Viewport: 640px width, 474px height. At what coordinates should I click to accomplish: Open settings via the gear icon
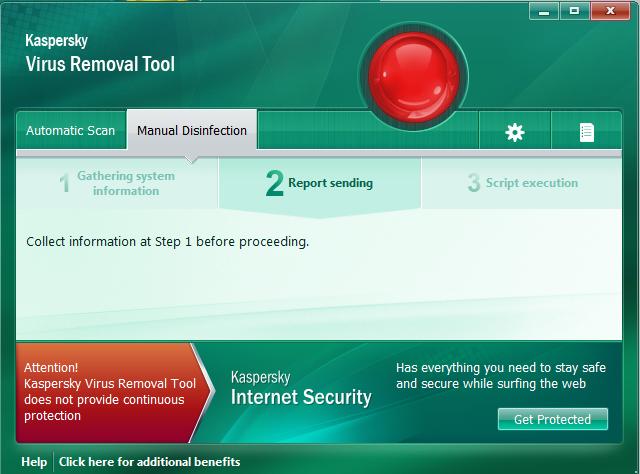coord(515,132)
